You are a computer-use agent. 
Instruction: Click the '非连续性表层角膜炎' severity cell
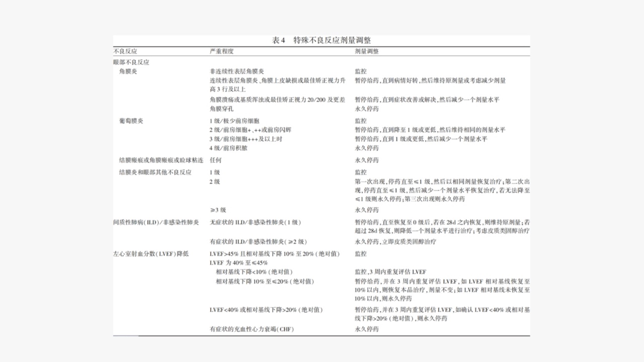pyautogui.click(x=236, y=72)
